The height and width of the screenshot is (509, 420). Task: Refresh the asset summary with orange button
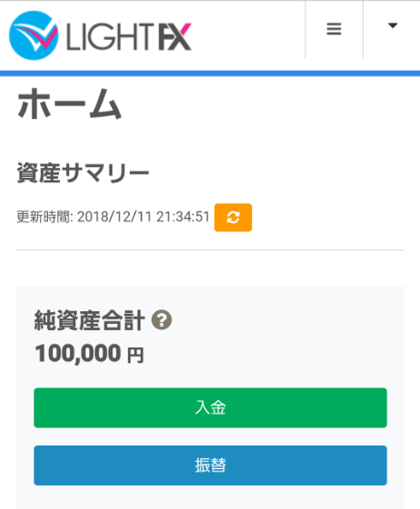point(233,218)
